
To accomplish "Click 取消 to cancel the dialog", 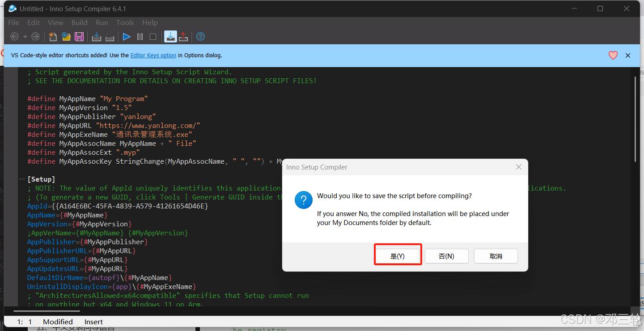I will tap(496, 256).
